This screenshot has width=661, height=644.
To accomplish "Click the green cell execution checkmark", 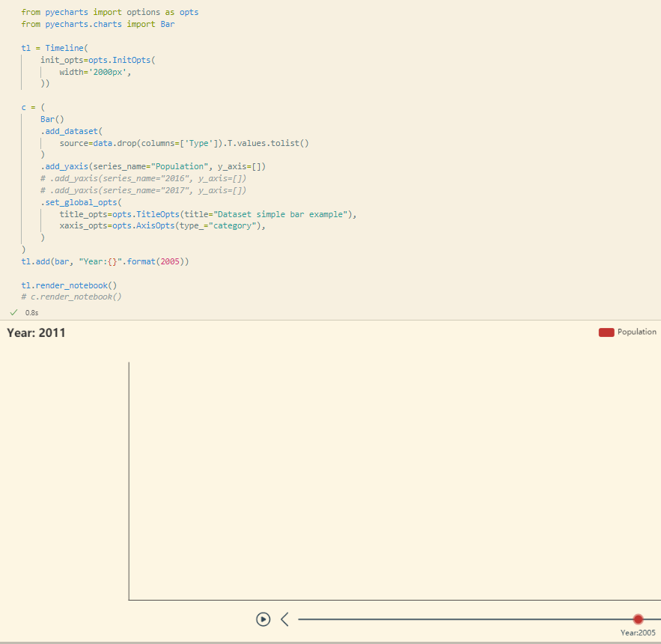I will coord(13,312).
